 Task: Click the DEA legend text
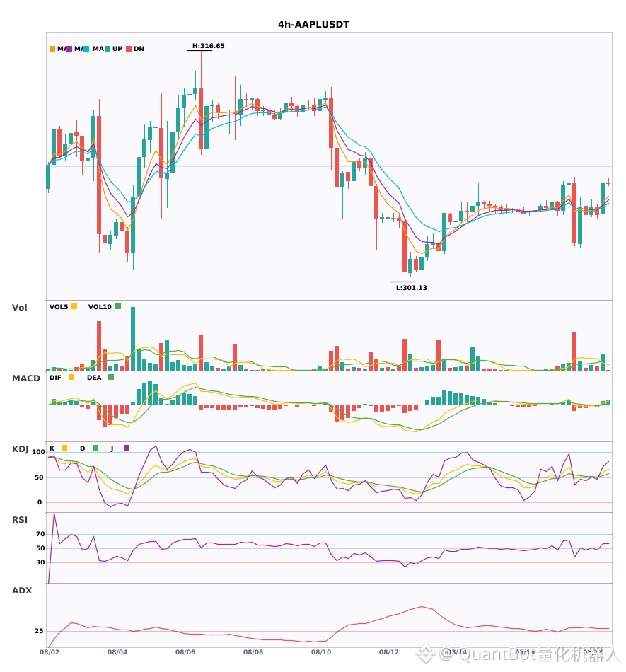[94, 378]
